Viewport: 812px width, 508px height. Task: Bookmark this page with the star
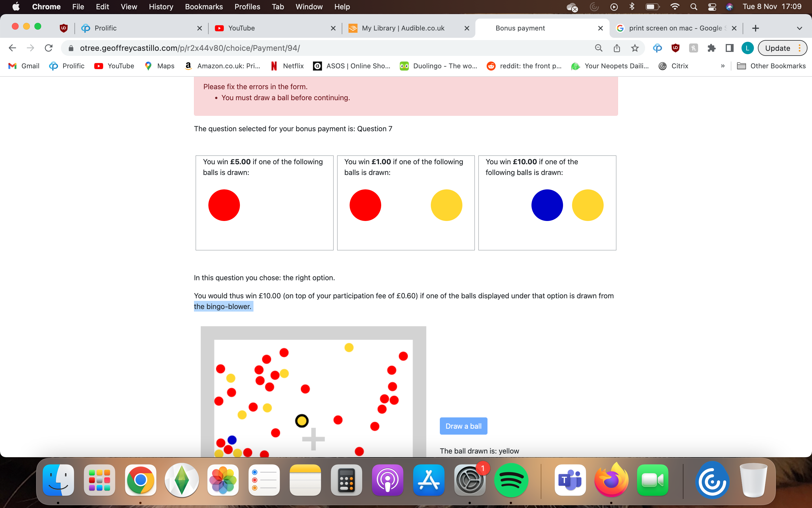click(x=635, y=48)
